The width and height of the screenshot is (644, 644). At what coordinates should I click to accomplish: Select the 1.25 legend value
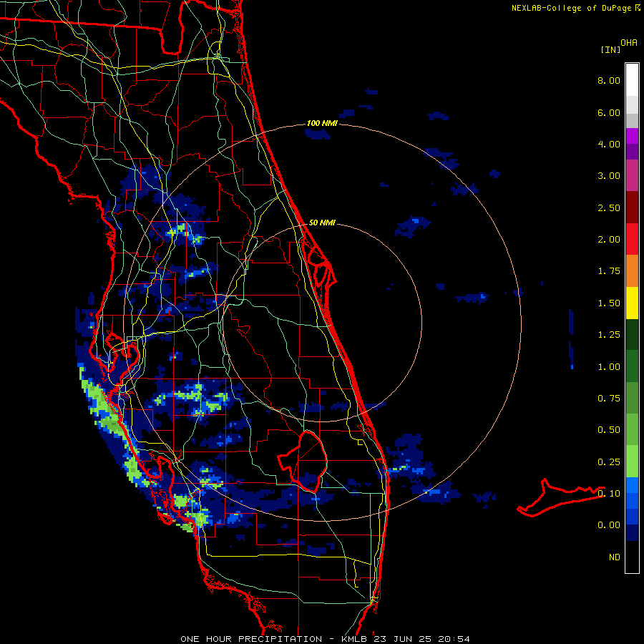pyautogui.click(x=609, y=335)
